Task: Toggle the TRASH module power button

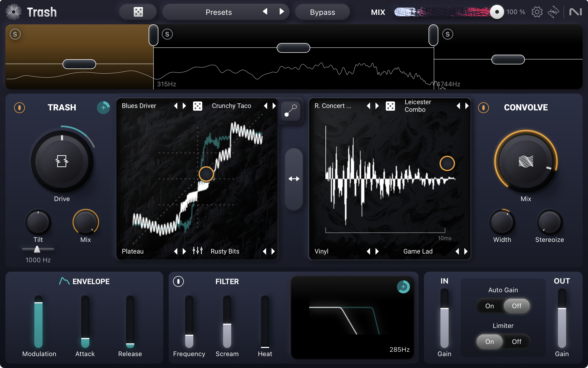Action: 19,108
